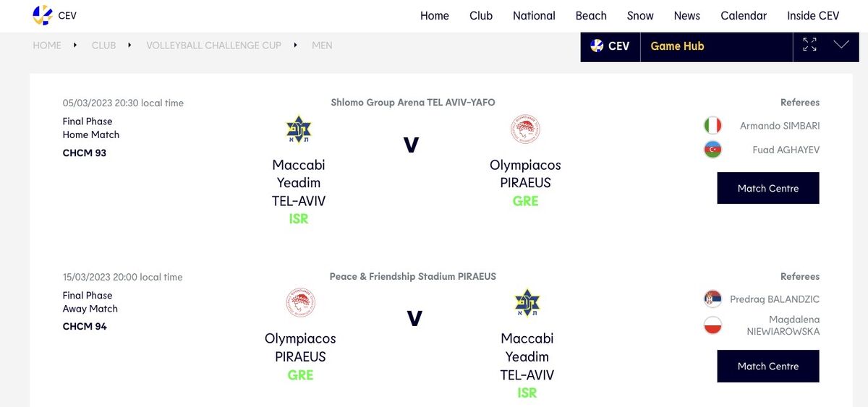
Task: Click Olympiacos logo in first match
Action: pyautogui.click(x=525, y=129)
